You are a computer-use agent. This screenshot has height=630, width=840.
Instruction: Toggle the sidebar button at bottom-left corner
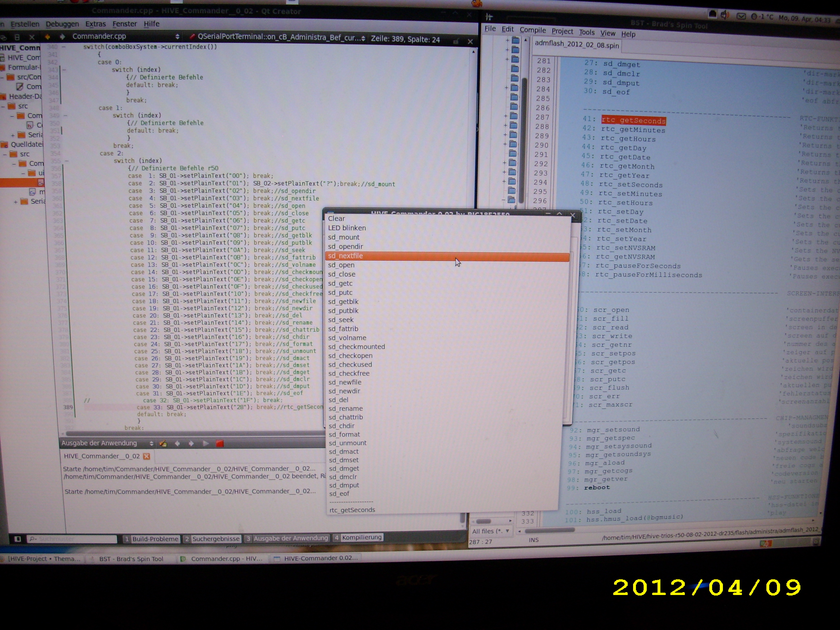pos(17,539)
